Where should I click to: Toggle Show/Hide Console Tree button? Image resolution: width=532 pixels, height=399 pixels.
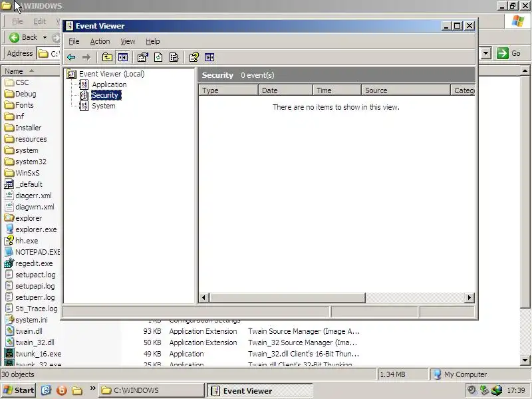pos(123,57)
